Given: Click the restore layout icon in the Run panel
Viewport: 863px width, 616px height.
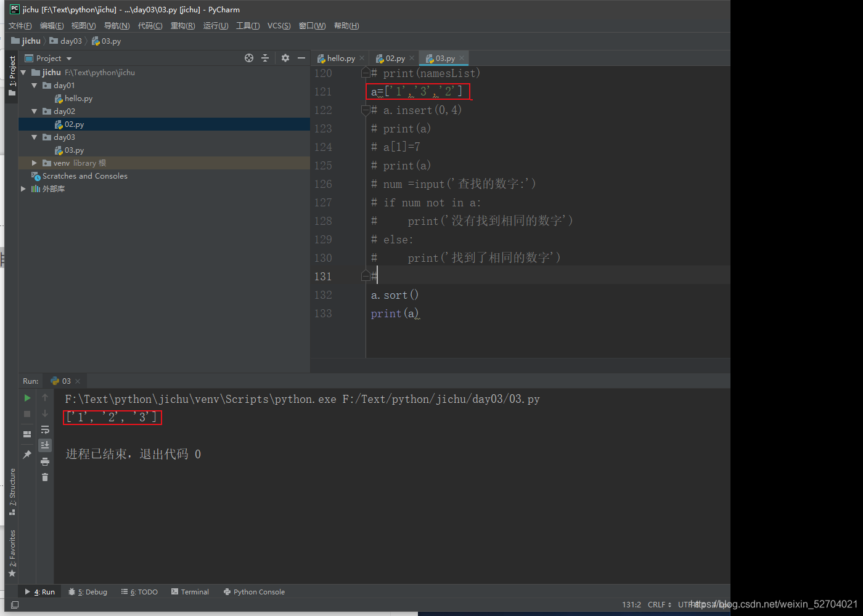Looking at the screenshot, I should click(27, 434).
